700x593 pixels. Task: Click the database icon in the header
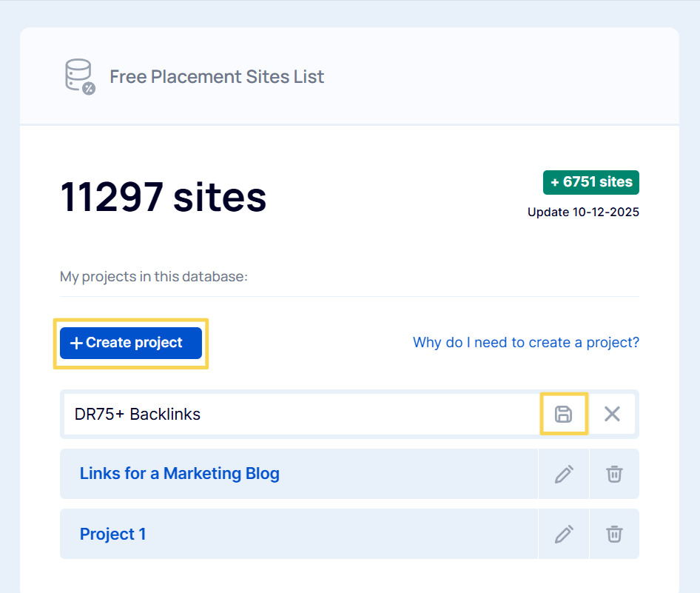[78, 74]
